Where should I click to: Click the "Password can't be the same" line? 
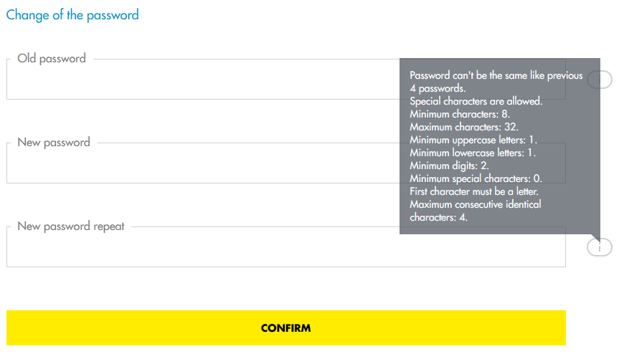pyautogui.click(x=496, y=75)
